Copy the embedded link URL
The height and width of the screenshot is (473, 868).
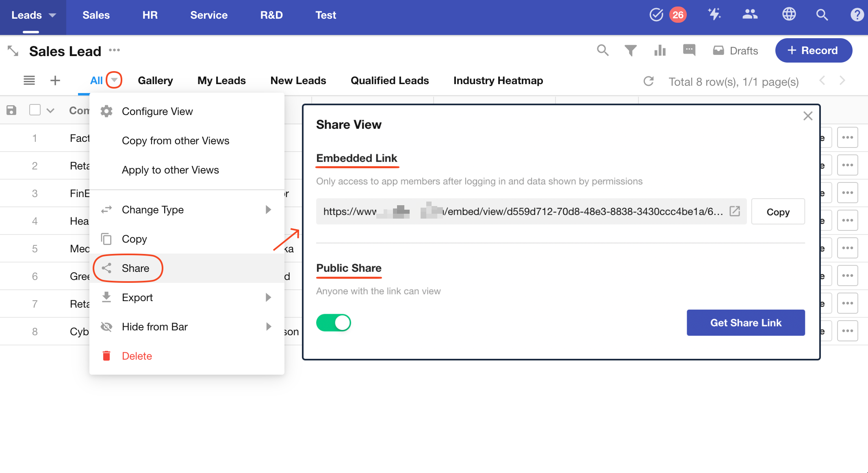pyautogui.click(x=778, y=212)
